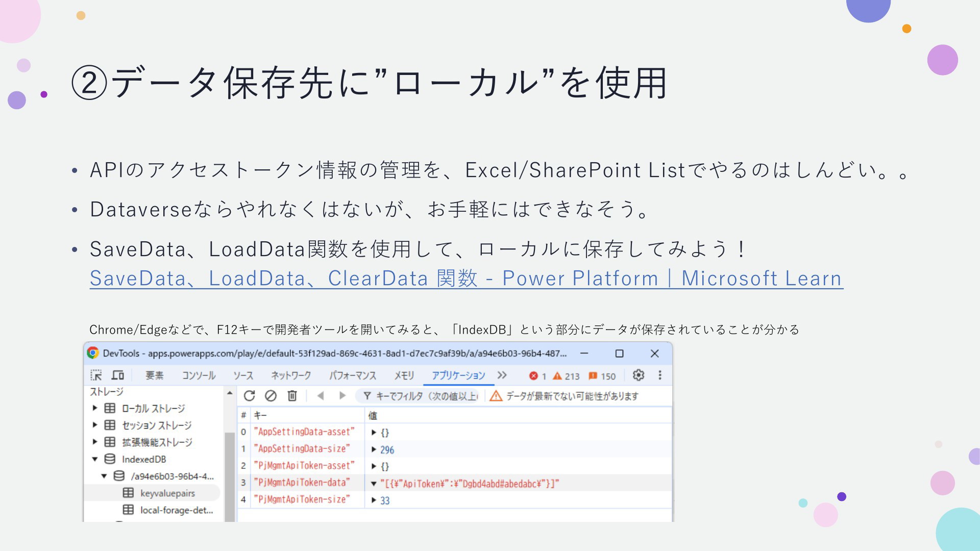Collapse the PjMgmtApiToken-data value
Image resolution: width=980 pixels, height=551 pixels.
(374, 484)
